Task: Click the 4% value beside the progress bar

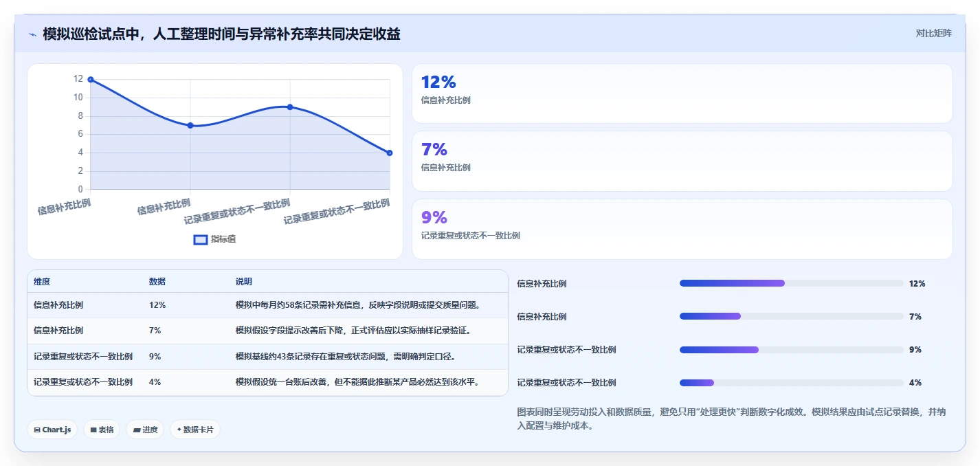Action: tap(915, 383)
